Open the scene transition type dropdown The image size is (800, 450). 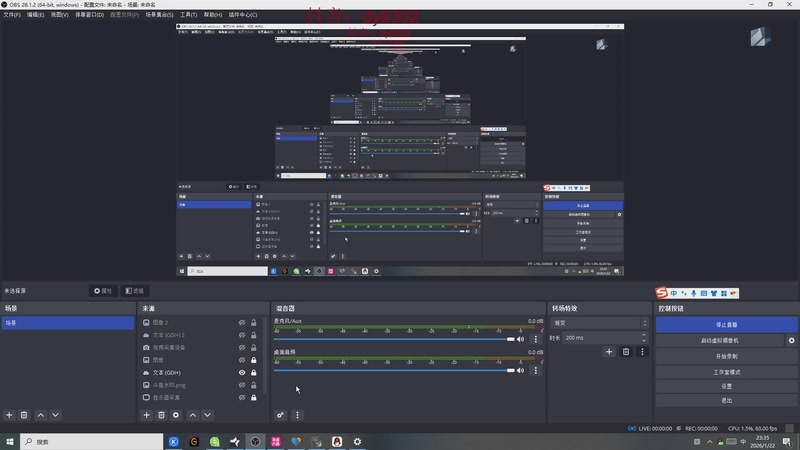[599, 323]
